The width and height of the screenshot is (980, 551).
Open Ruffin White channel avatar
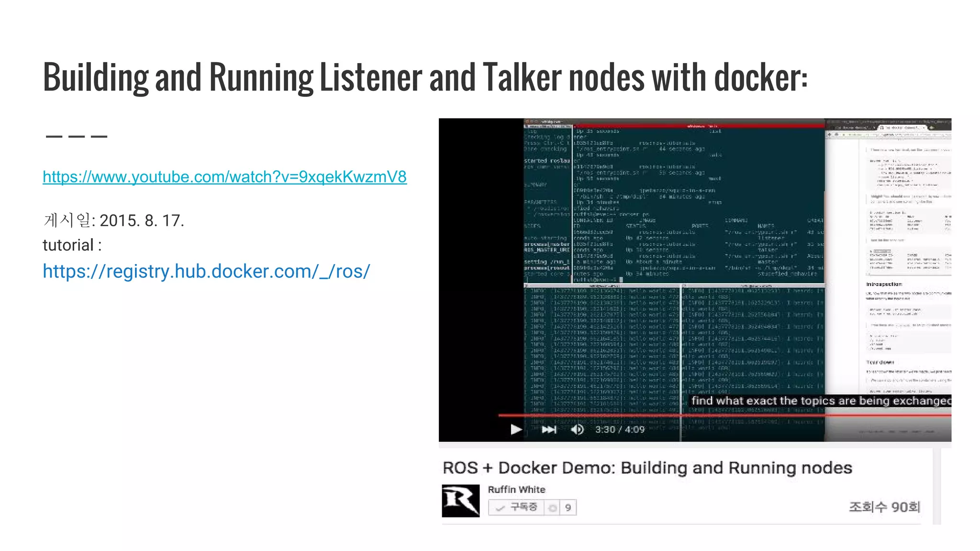[x=460, y=501]
